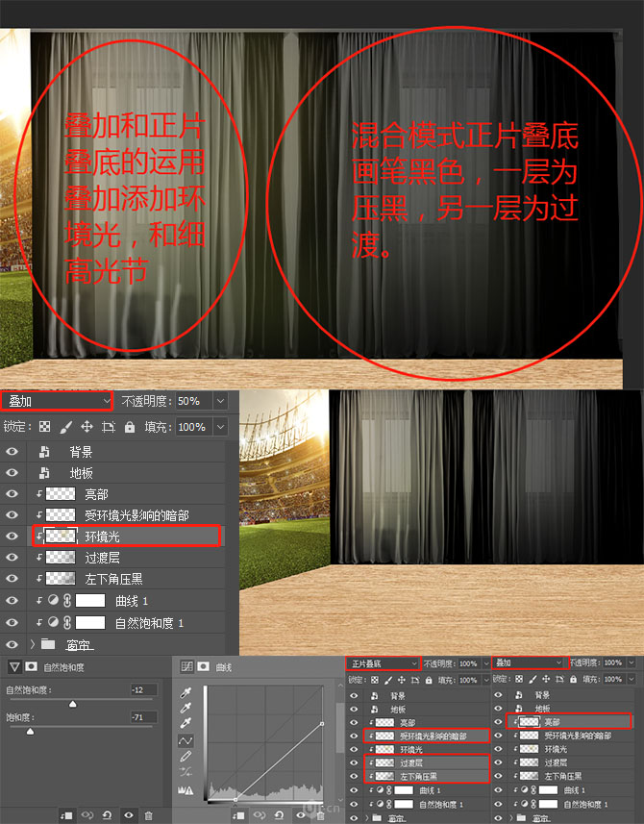Delete adjustment via trash in 自然饱和度 properties
Screen dimensions: 644x824
(149, 815)
